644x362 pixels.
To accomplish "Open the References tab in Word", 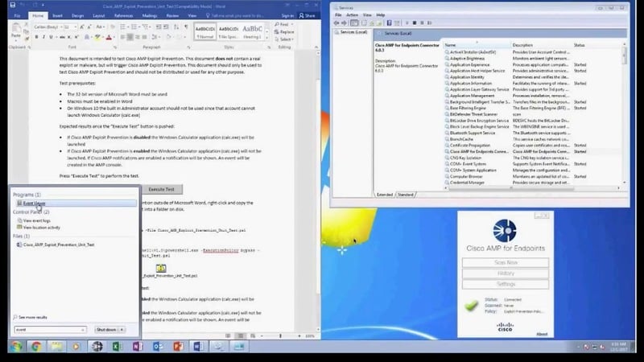I will click(124, 15).
